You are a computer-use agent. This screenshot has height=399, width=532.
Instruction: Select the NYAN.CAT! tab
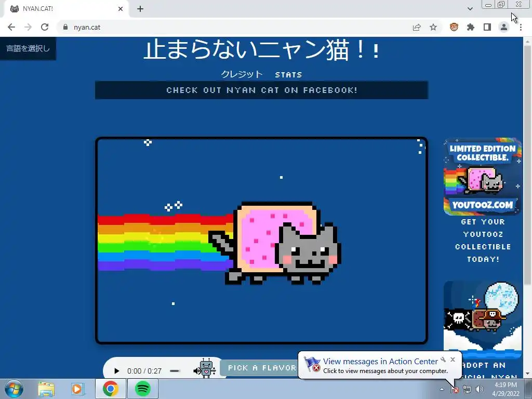(x=66, y=9)
